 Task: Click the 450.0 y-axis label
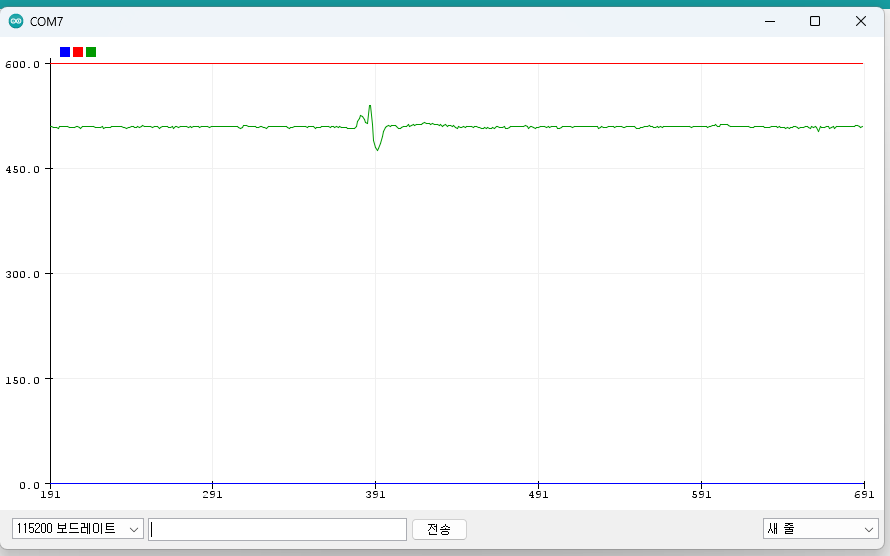[23, 170]
